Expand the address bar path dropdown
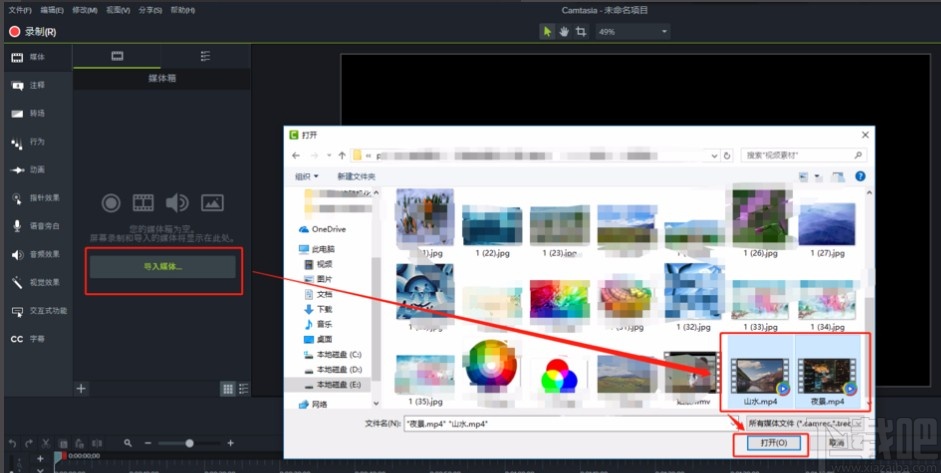The image size is (941, 473). [x=714, y=155]
